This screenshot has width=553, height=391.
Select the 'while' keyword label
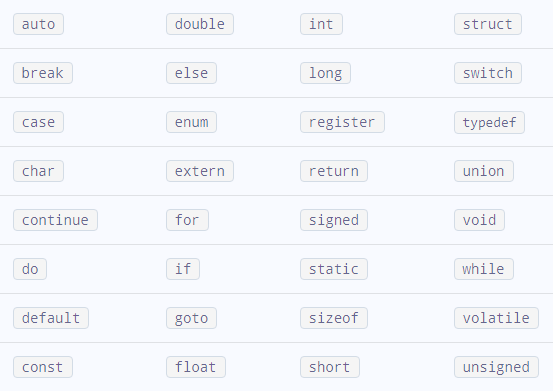click(x=484, y=269)
